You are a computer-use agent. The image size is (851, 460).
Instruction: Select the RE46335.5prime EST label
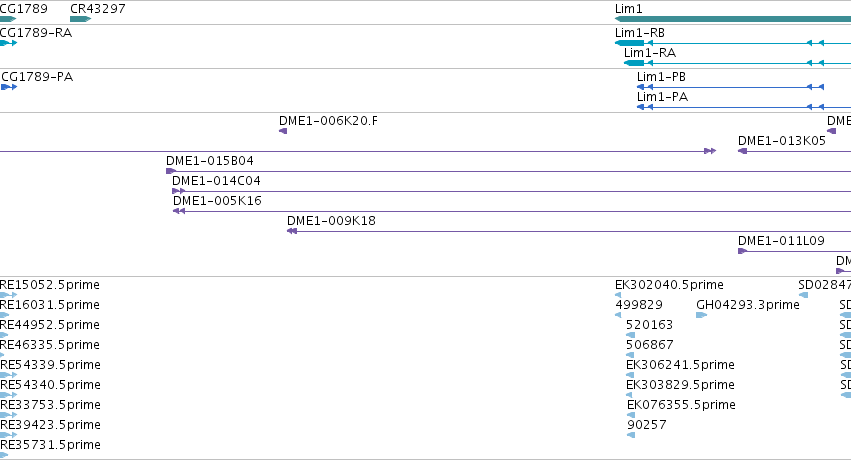click(50, 345)
